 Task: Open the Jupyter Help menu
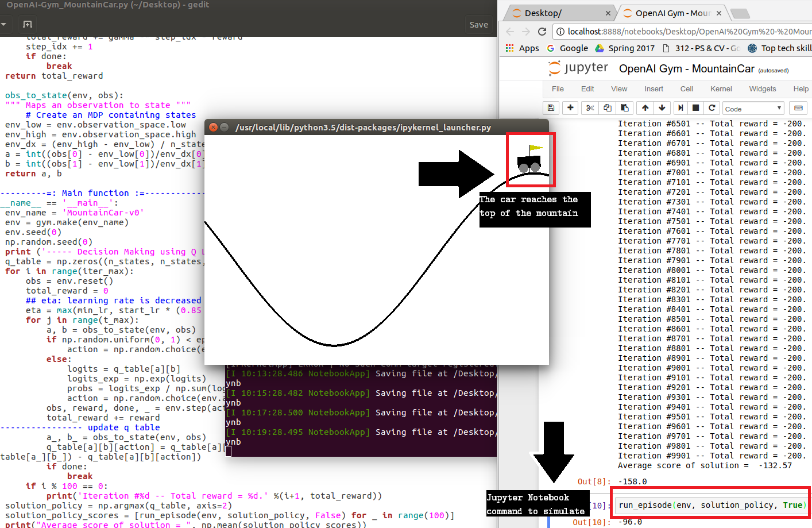pyautogui.click(x=801, y=89)
